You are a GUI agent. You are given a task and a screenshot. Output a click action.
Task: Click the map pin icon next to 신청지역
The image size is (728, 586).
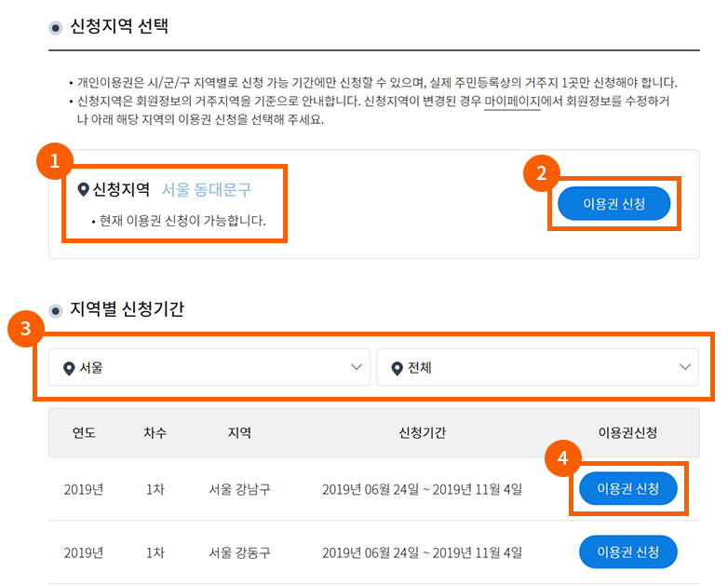tap(83, 190)
